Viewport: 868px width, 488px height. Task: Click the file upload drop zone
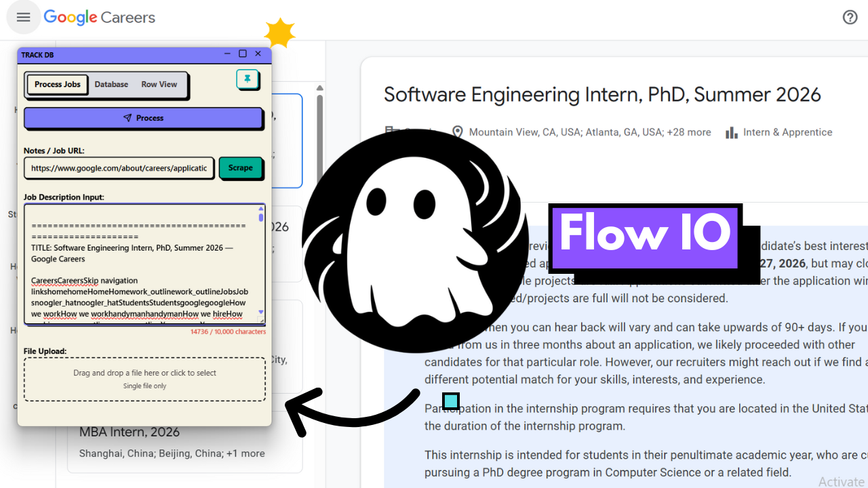coord(144,379)
